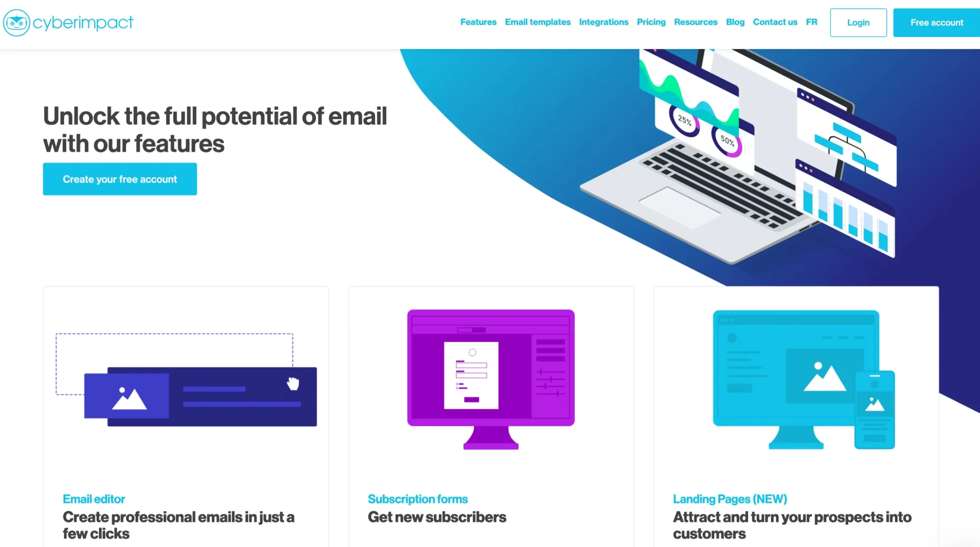980x547 pixels.
Task: Expand the Integrations navigation menu
Action: click(604, 22)
